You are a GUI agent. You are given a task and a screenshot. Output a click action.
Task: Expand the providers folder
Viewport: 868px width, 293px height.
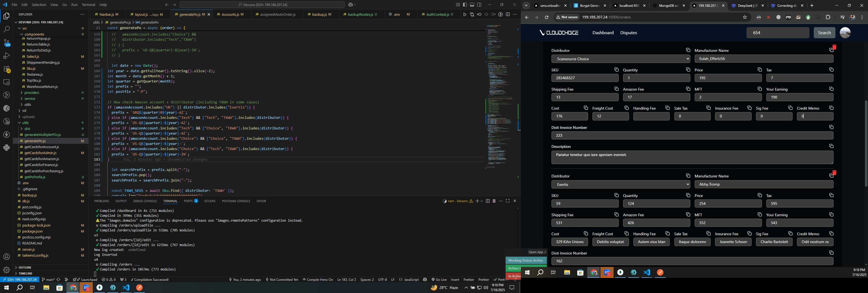point(32,93)
